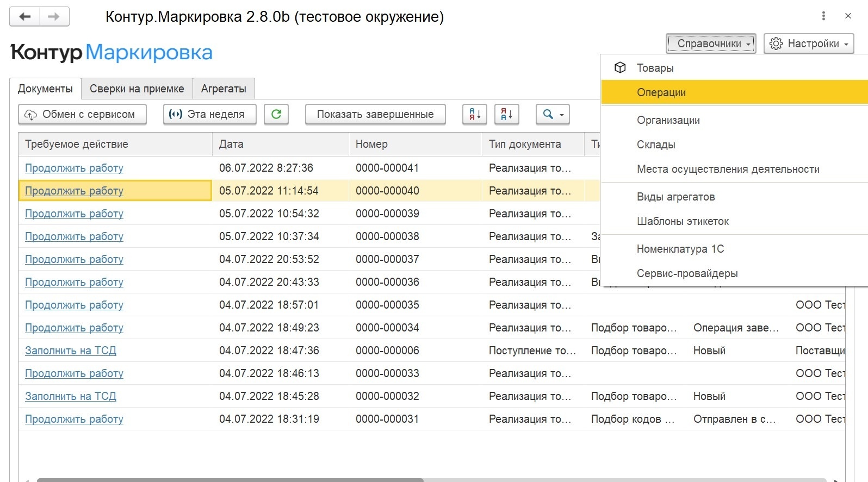The height and width of the screenshot is (482, 868).
Task: Sort descending with the Я-А icon
Action: tap(507, 114)
